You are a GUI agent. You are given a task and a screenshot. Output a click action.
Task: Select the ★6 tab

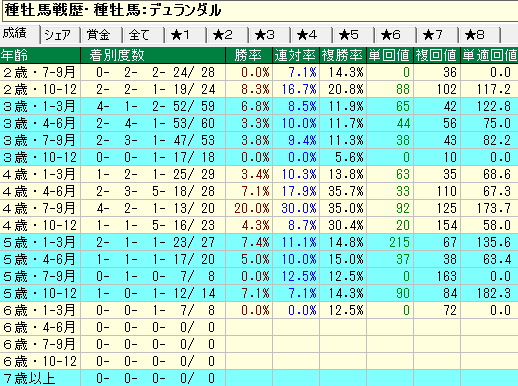396,35
